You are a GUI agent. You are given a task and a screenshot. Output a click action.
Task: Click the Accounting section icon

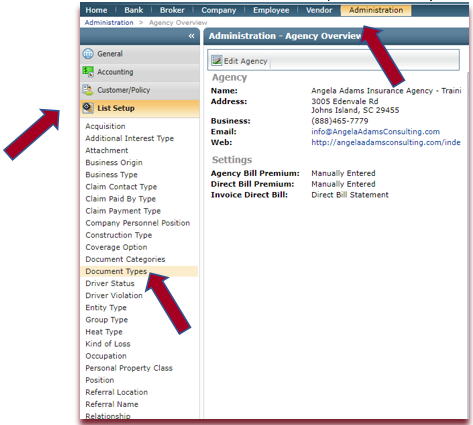pos(88,72)
